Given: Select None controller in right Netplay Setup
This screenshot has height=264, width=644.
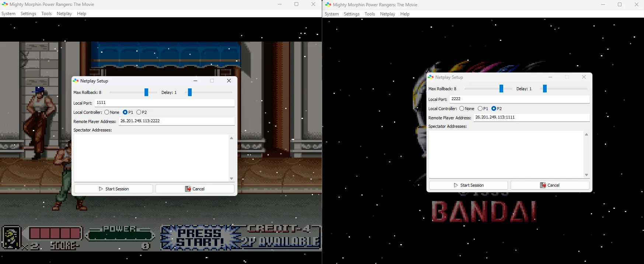Looking at the screenshot, I should click(467, 109).
